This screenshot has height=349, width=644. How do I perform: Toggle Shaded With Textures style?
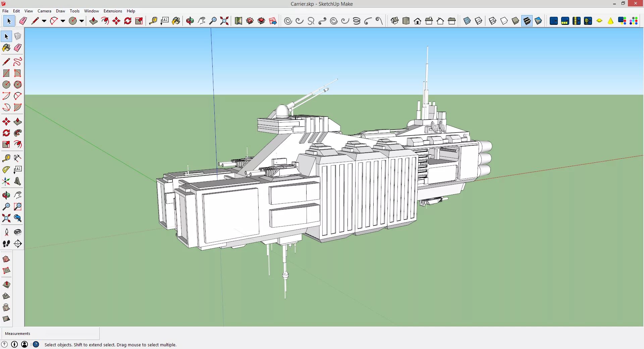pyautogui.click(x=527, y=21)
